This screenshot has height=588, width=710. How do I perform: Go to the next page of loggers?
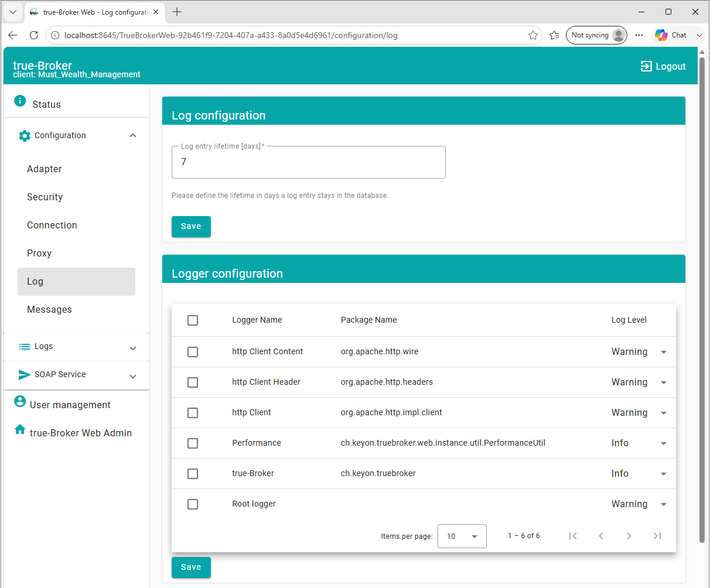click(x=629, y=536)
